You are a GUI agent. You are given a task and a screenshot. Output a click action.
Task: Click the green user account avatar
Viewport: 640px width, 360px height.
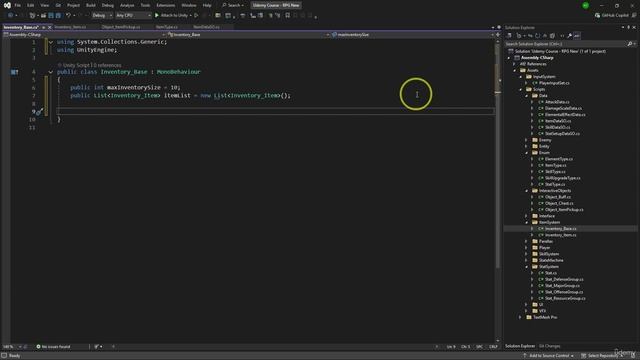coord(586,5)
